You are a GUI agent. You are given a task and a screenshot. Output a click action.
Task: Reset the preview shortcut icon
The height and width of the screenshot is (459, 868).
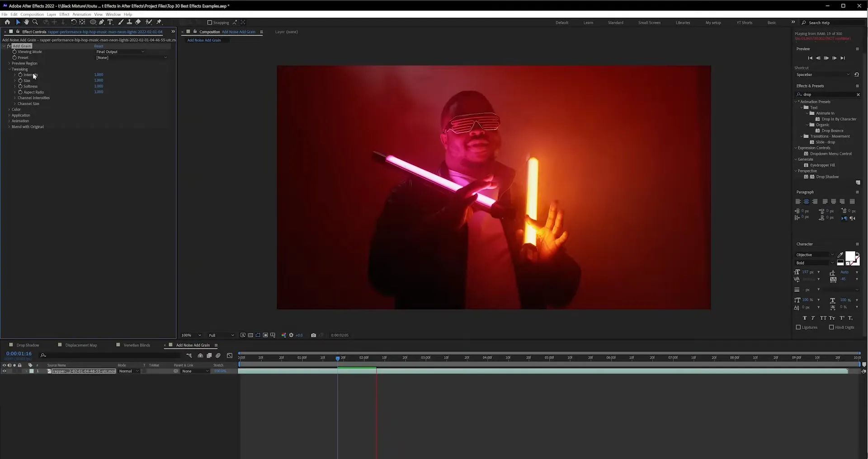(856, 75)
